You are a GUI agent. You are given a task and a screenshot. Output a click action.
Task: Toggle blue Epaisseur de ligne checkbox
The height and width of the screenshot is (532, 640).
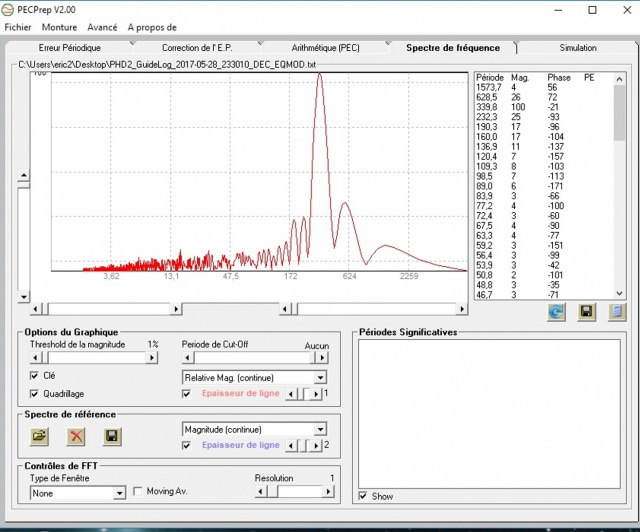186,445
